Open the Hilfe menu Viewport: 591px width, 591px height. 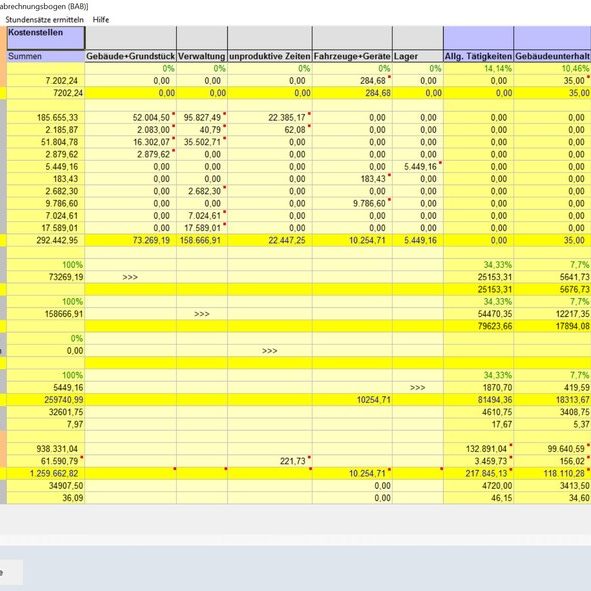coord(101,20)
